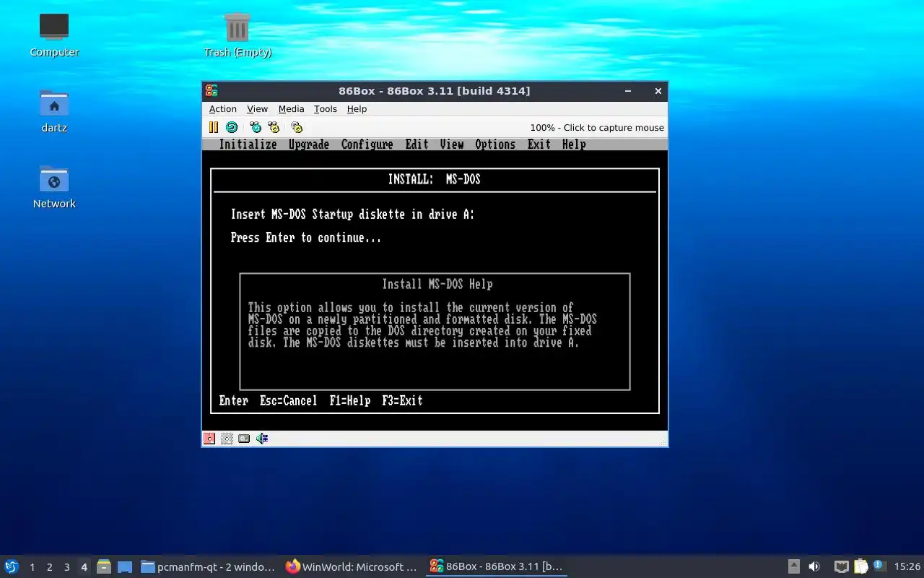Open the 86Box Help menu
This screenshot has height=578, width=924.
pyautogui.click(x=357, y=109)
